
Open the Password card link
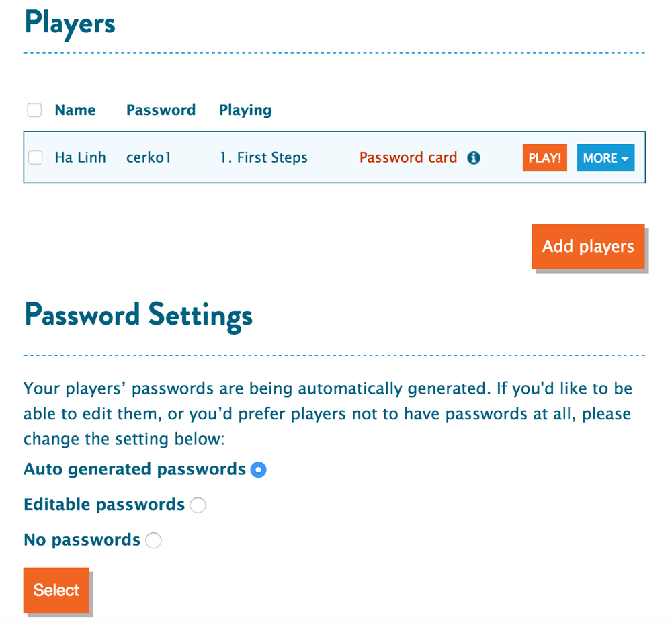408,158
